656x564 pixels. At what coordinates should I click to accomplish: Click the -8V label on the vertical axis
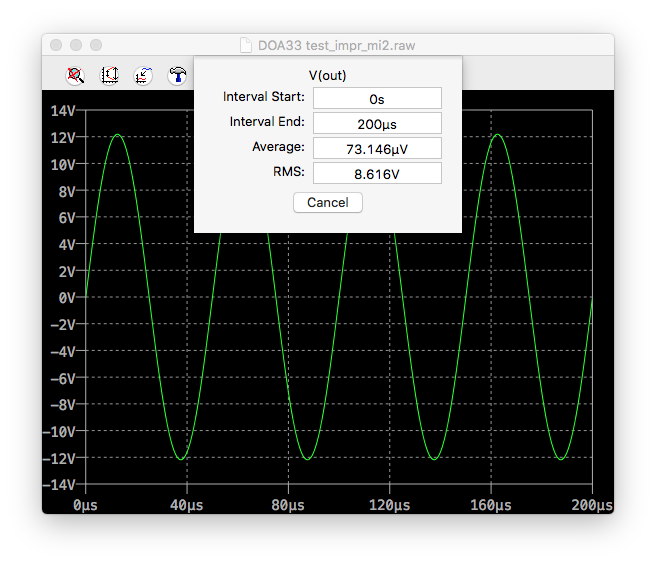pyautogui.click(x=63, y=405)
